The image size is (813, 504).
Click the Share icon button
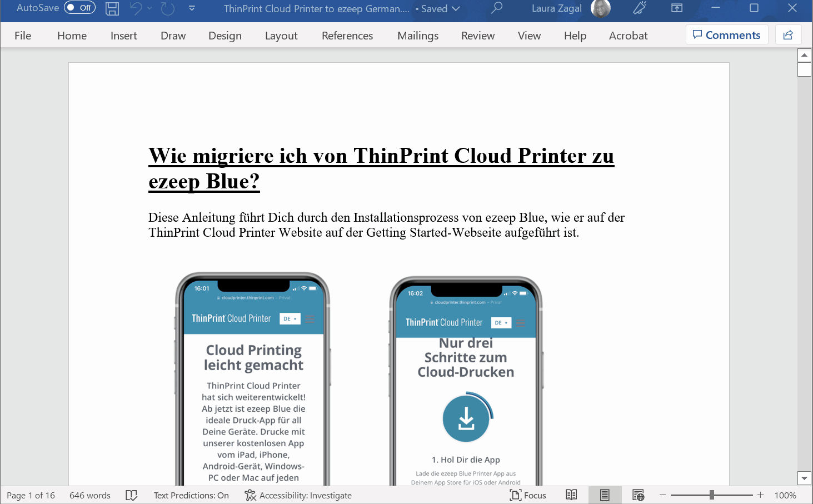(788, 35)
